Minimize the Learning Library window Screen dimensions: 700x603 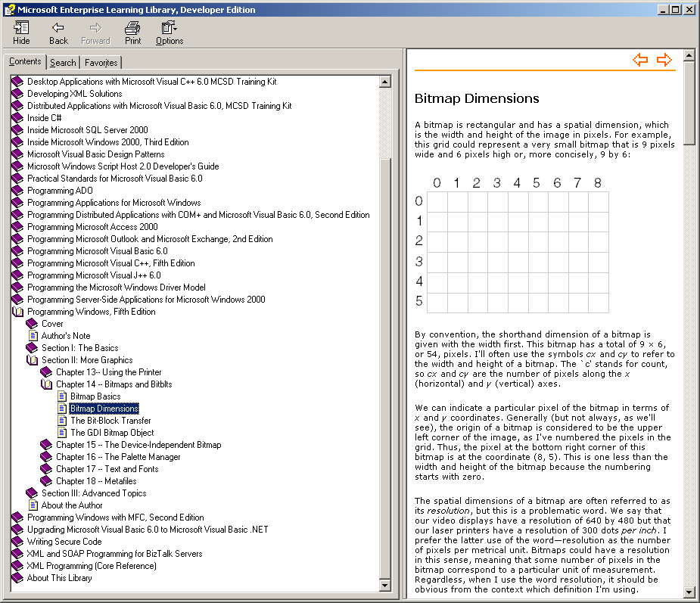tap(664, 9)
